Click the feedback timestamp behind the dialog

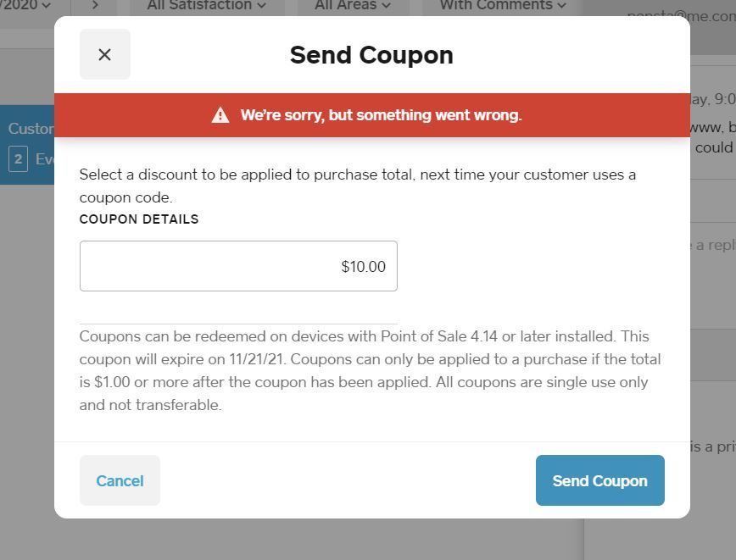coord(712,99)
